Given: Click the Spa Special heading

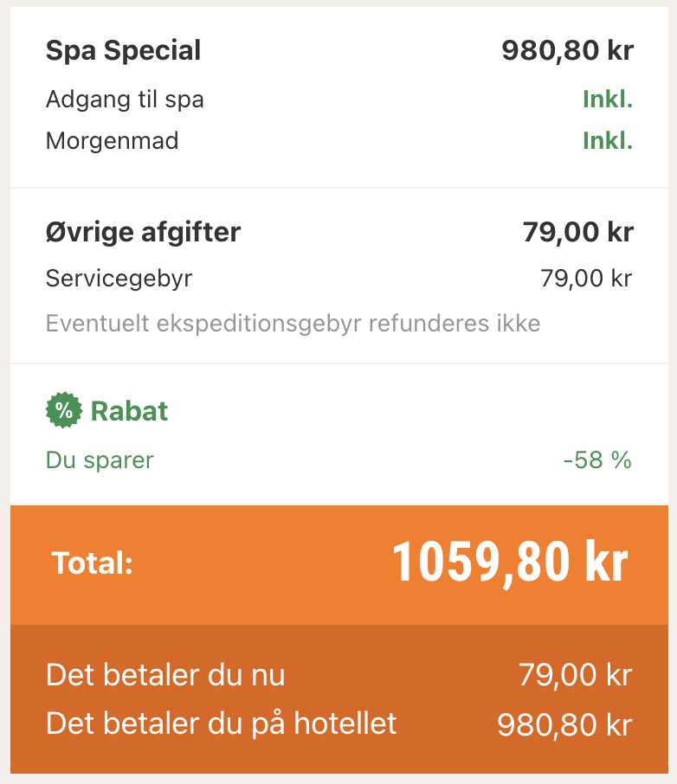Looking at the screenshot, I should [x=123, y=51].
